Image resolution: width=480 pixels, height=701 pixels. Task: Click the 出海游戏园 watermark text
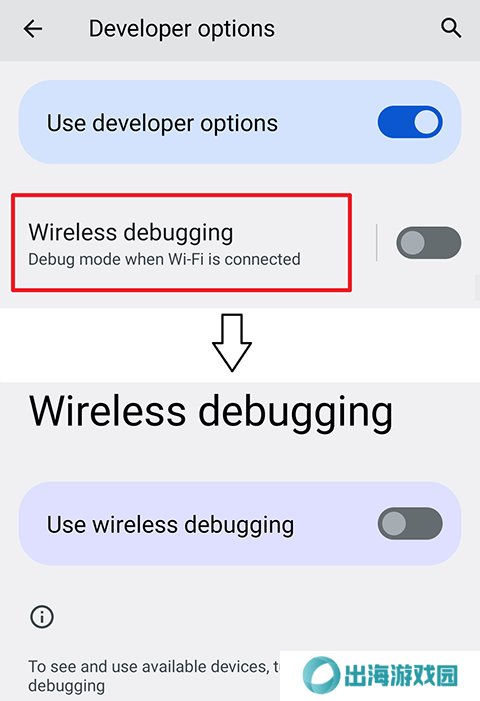coord(401,675)
